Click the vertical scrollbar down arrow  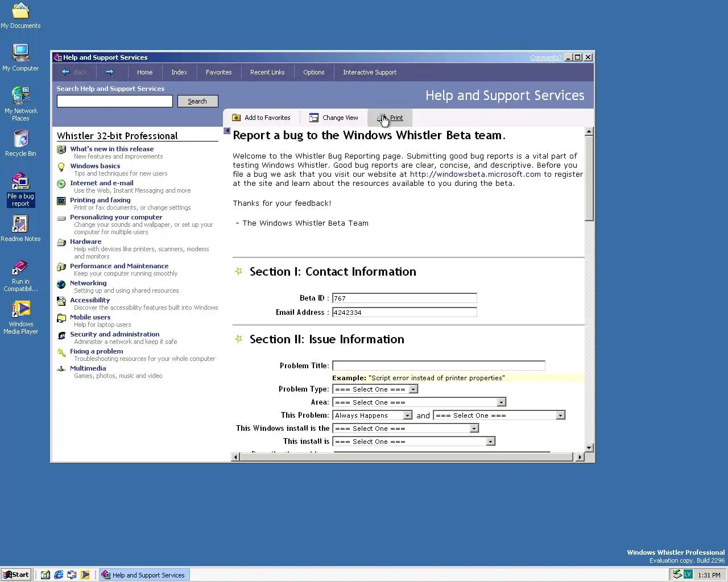tap(589, 448)
